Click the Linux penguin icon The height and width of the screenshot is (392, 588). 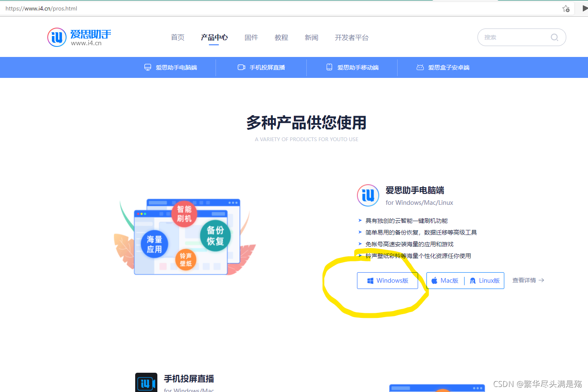(x=472, y=281)
